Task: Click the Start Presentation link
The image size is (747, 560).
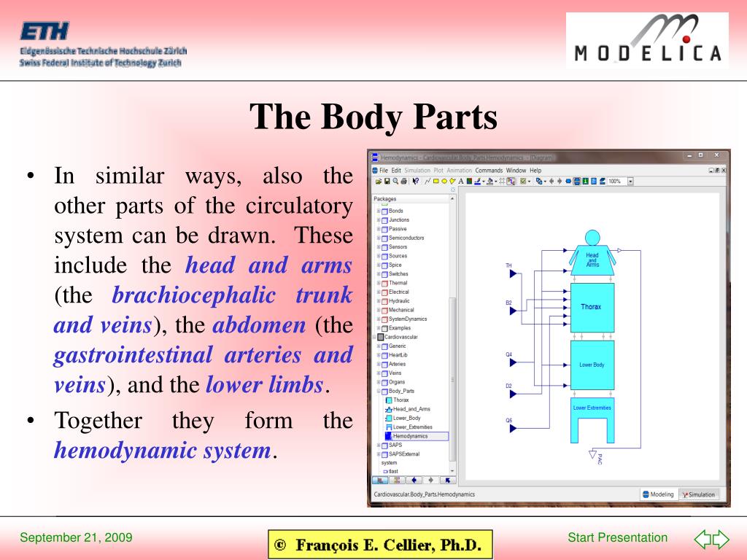Action: pos(617,537)
